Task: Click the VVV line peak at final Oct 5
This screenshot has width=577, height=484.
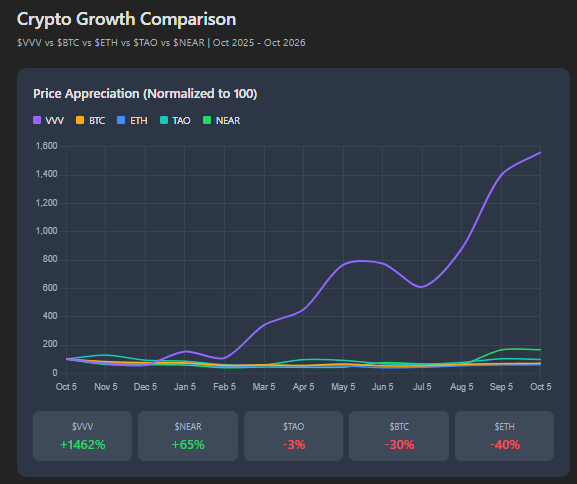Action: click(x=540, y=152)
